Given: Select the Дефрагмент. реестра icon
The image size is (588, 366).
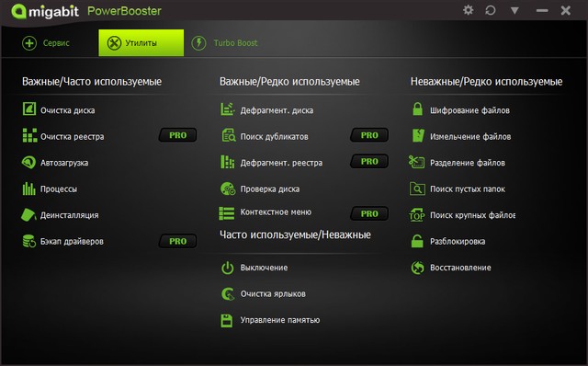Looking at the screenshot, I should click(x=227, y=162).
